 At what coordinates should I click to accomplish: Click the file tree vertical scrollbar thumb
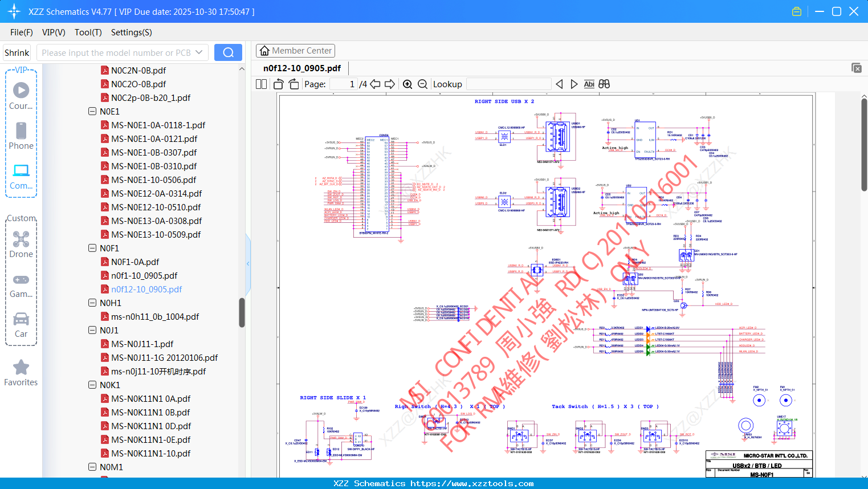coord(242,312)
